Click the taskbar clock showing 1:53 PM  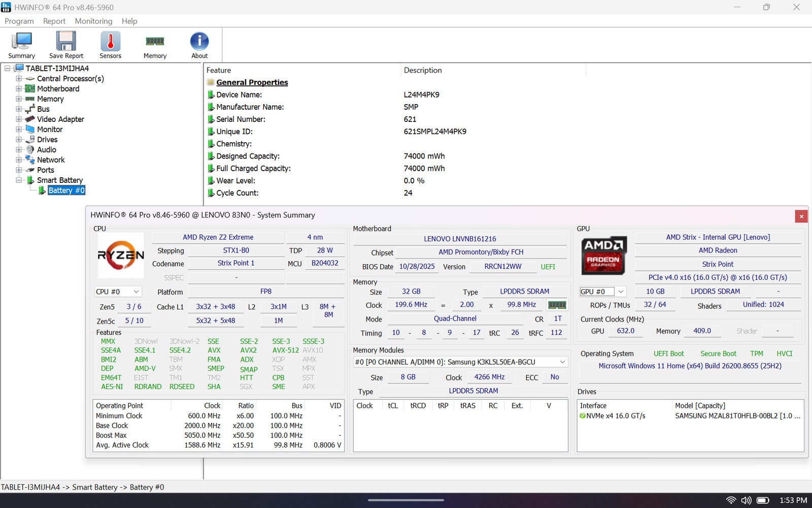[x=793, y=500]
